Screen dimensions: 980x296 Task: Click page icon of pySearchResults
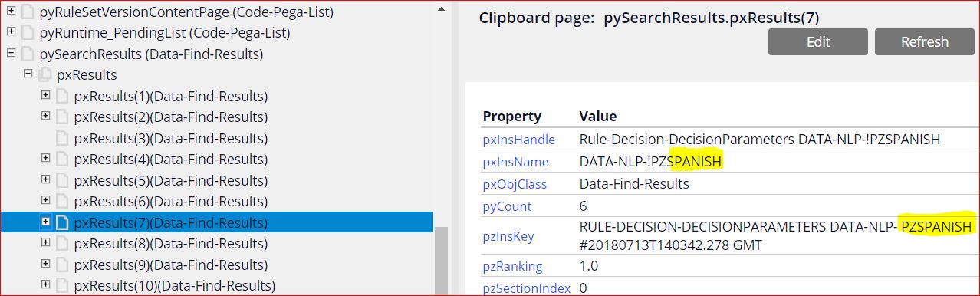(x=28, y=54)
